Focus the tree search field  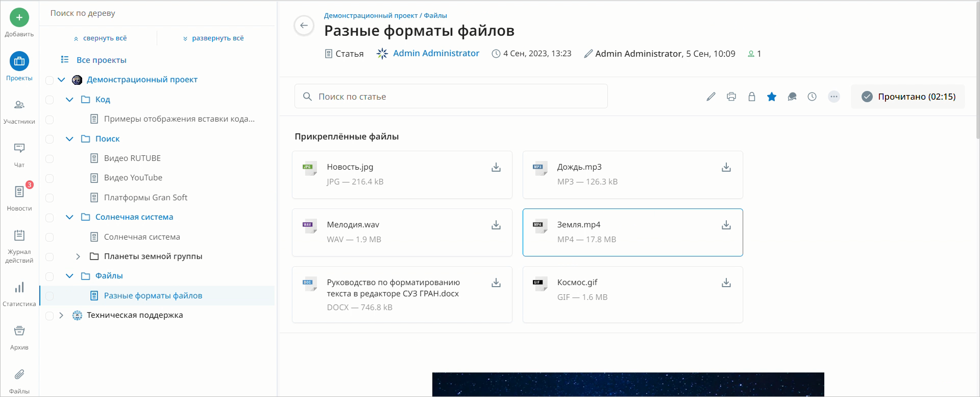[158, 13]
